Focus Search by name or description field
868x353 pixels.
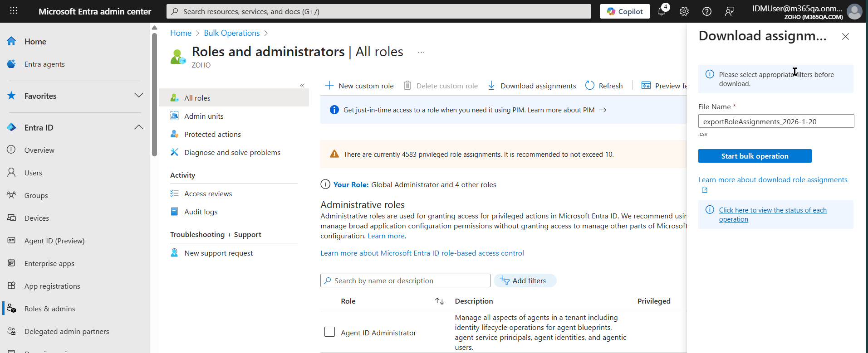coord(405,280)
